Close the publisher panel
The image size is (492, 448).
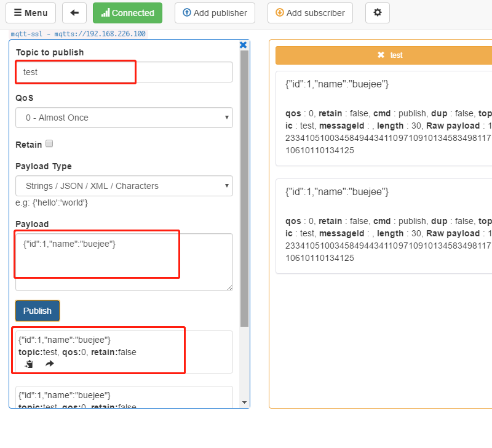coord(243,44)
